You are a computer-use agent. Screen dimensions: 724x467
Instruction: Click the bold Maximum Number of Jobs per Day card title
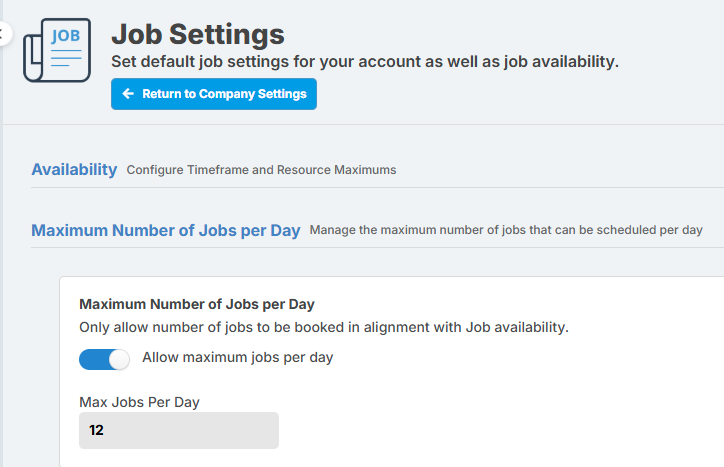[x=197, y=304]
